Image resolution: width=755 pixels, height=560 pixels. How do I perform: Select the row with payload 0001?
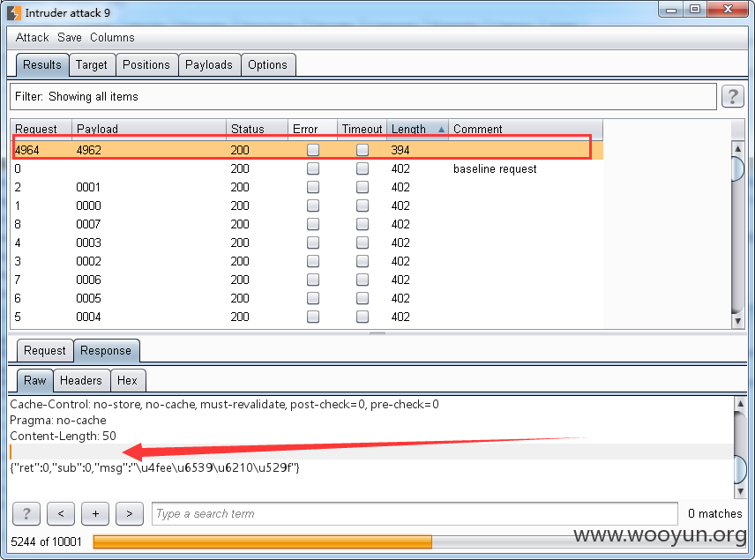tap(306, 187)
